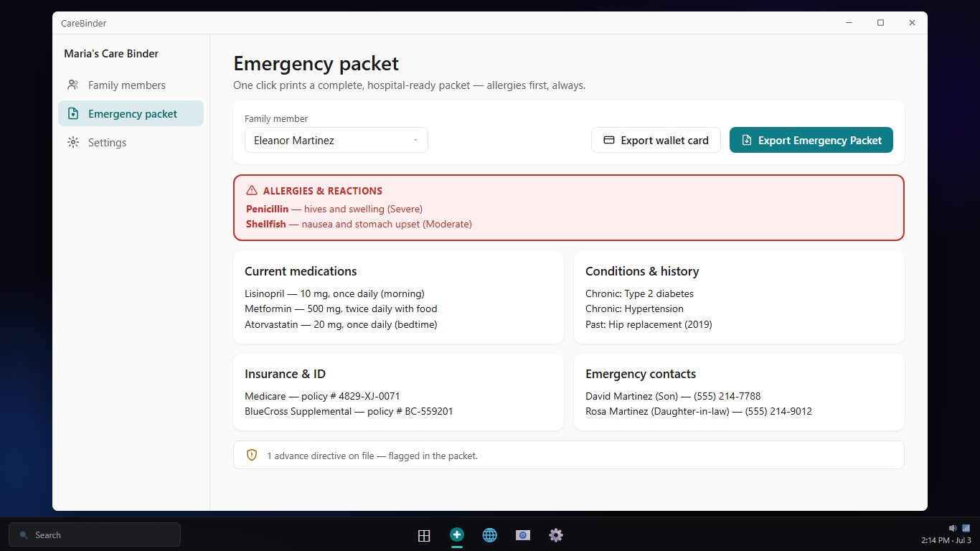
Task: Click the shield icon by advance directive
Action: point(252,455)
